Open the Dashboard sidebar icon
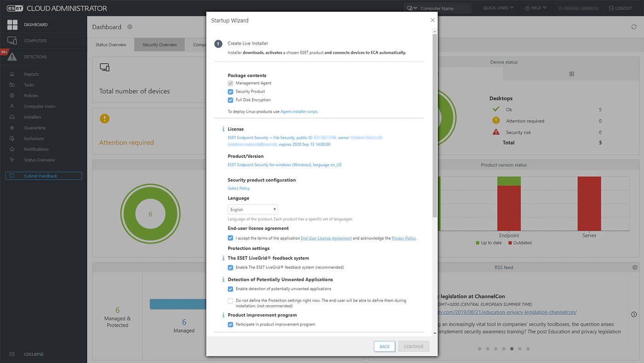Viewport: 644px width, 363px height. (x=12, y=25)
